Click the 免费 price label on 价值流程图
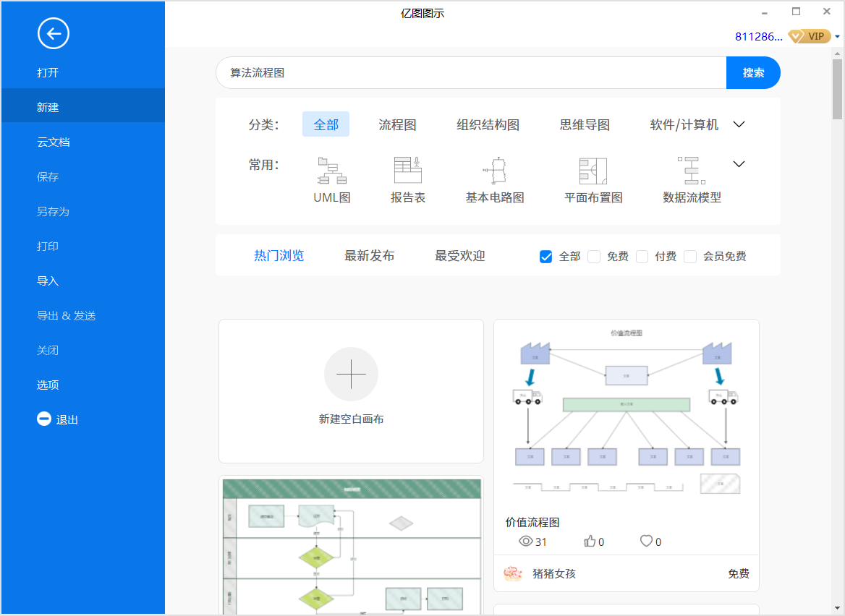The image size is (845, 616). tap(739, 574)
